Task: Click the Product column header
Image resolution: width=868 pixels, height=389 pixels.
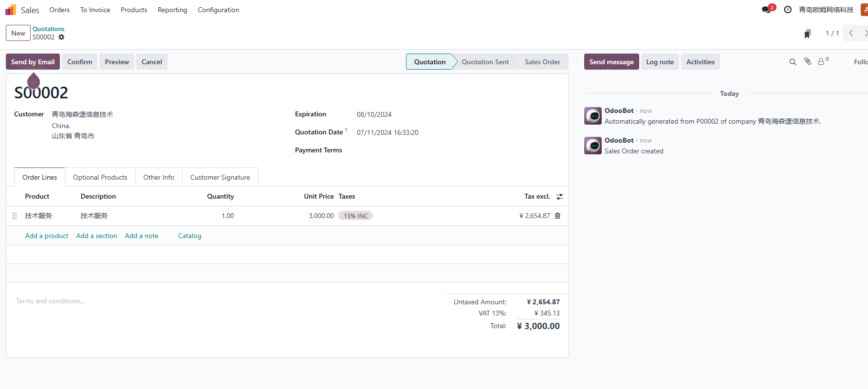Action: pyautogui.click(x=37, y=196)
